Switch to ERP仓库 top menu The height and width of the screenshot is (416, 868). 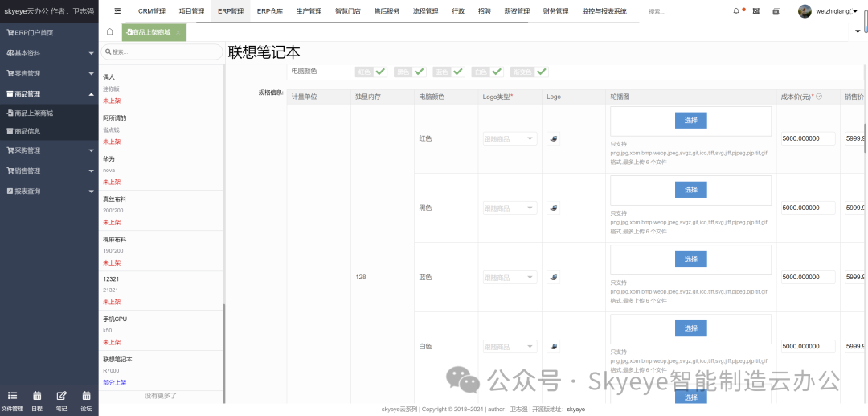click(x=269, y=11)
